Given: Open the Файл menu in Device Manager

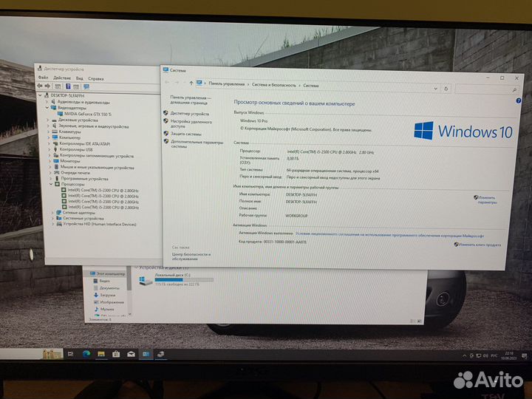Looking at the screenshot, I should click(x=43, y=78).
